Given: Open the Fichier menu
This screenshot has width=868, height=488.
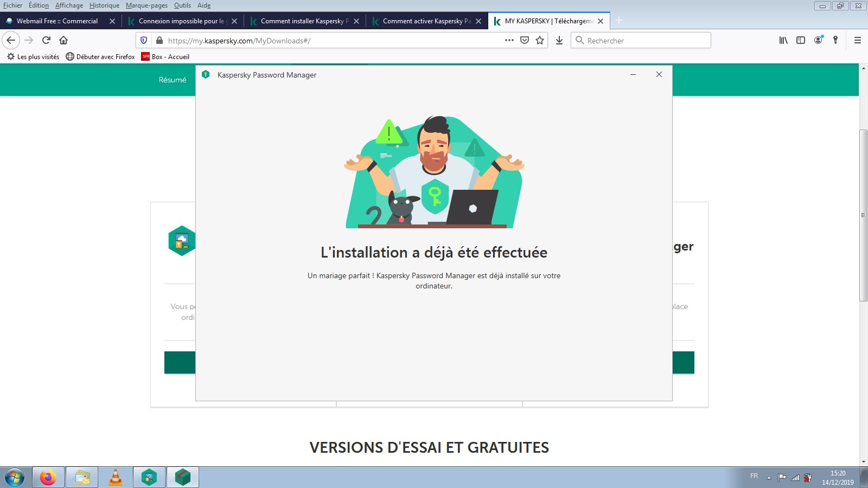Looking at the screenshot, I should (x=13, y=5).
